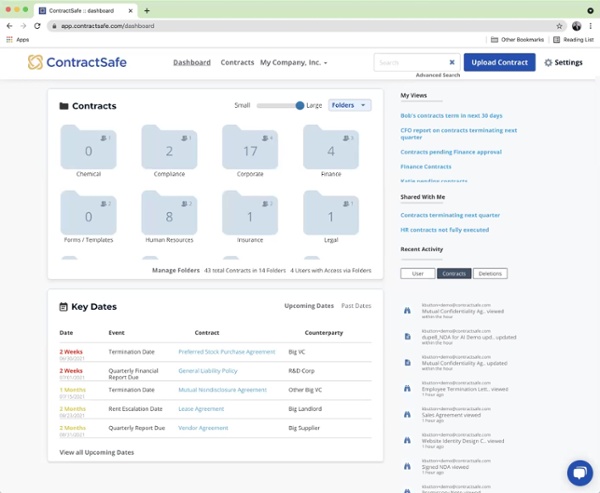The height and width of the screenshot is (493, 600).
Task: Show User recent activity
Action: [x=418, y=273]
